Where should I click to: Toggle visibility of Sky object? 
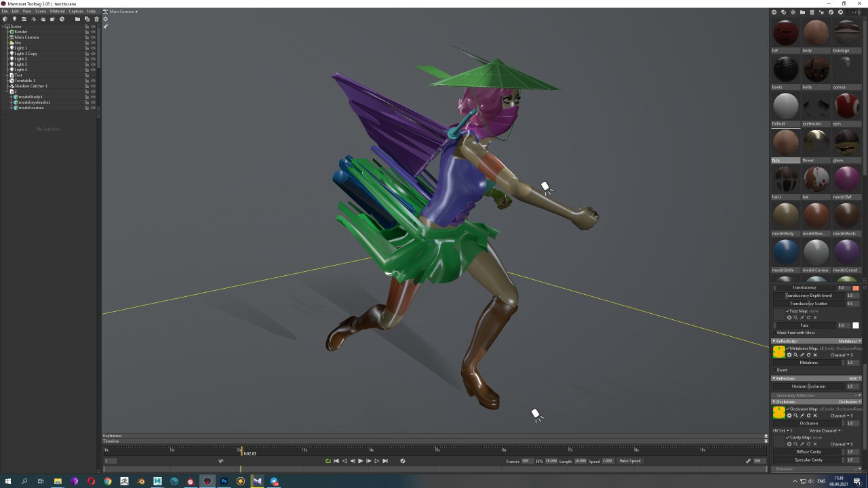[93, 43]
